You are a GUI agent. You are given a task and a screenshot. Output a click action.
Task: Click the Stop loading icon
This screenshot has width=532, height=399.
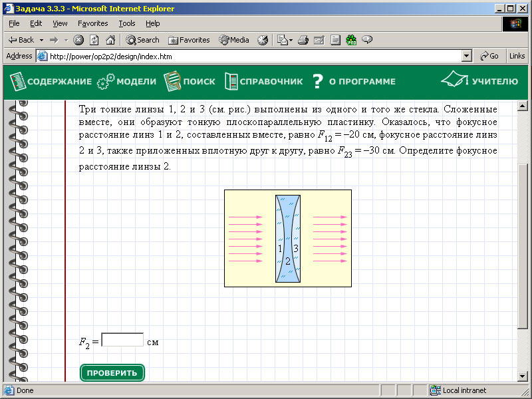tap(78, 40)
